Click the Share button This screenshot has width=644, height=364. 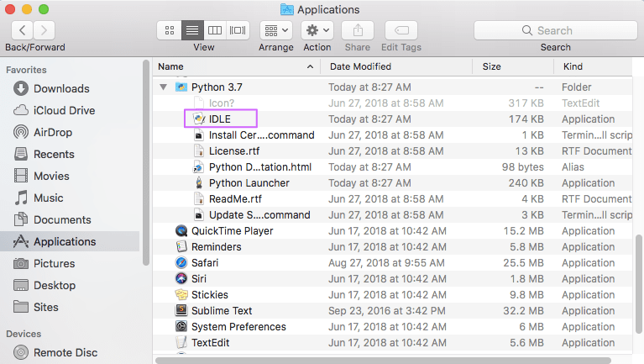coord(358,30)
